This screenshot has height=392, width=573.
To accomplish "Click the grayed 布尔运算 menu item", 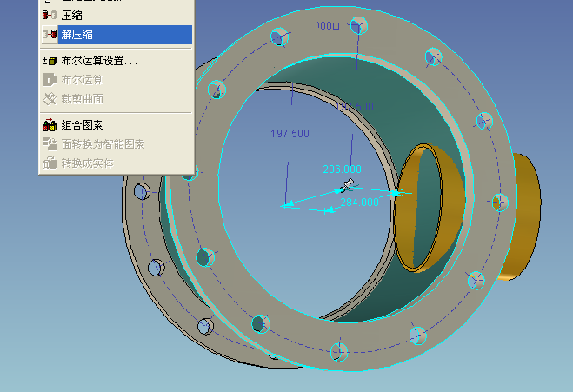I will [82, 80].
